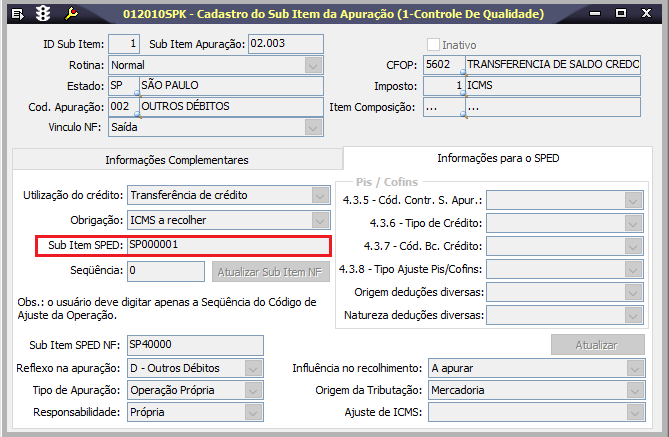The image size is (669, 437).
Task: Expand the Rotina dropdown
Action: point(313,65)
